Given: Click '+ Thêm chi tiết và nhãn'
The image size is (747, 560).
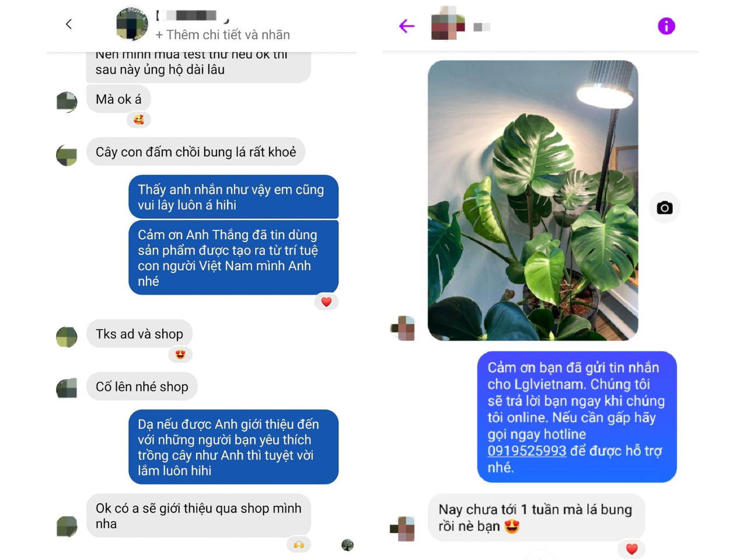Looking at the screenshot, I should click(222, 35).
